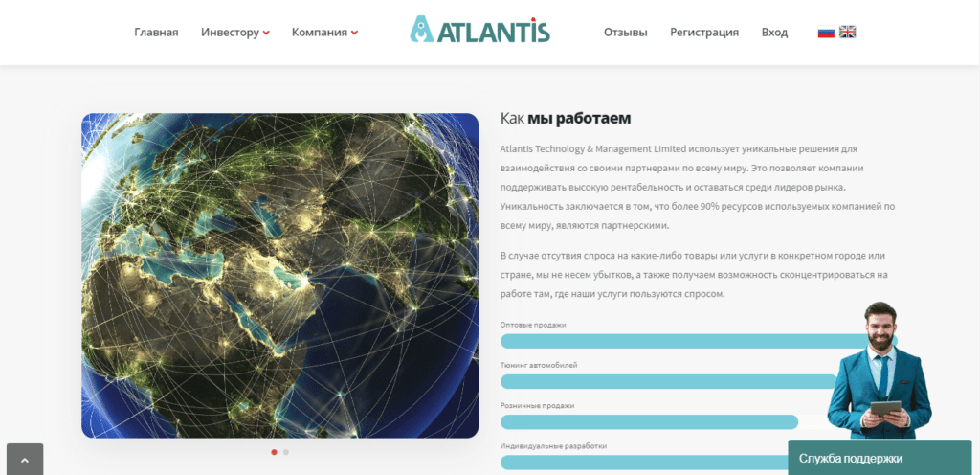
Task: Click the Розничные продажи progress bar
Action: (650, 422)
